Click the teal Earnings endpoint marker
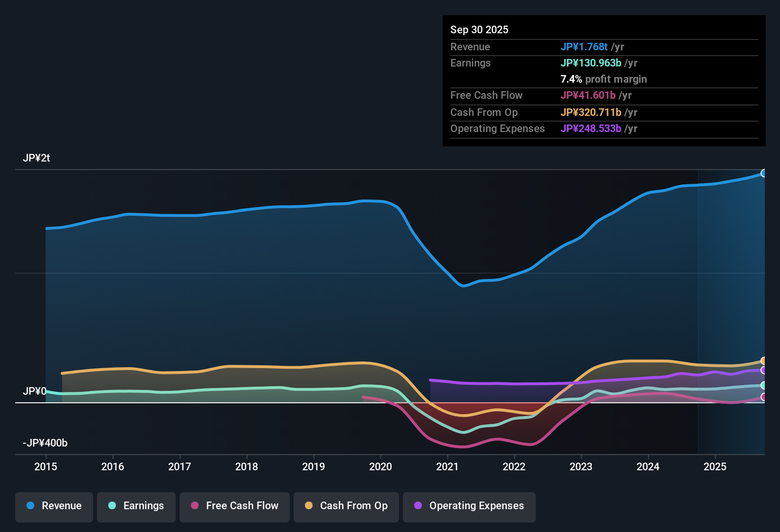 (x=764, y=385)
